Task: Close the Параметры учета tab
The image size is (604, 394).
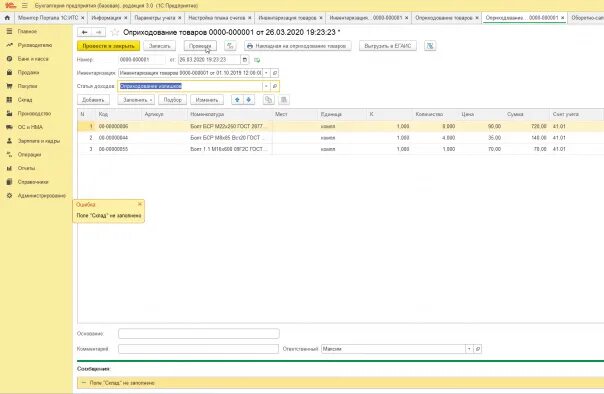Action: coord(180,18)
